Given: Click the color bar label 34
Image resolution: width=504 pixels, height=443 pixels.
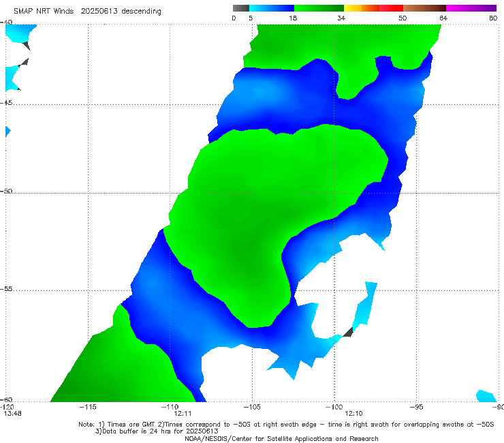Looking at the screenshot, I should click(x=341, y=18).
